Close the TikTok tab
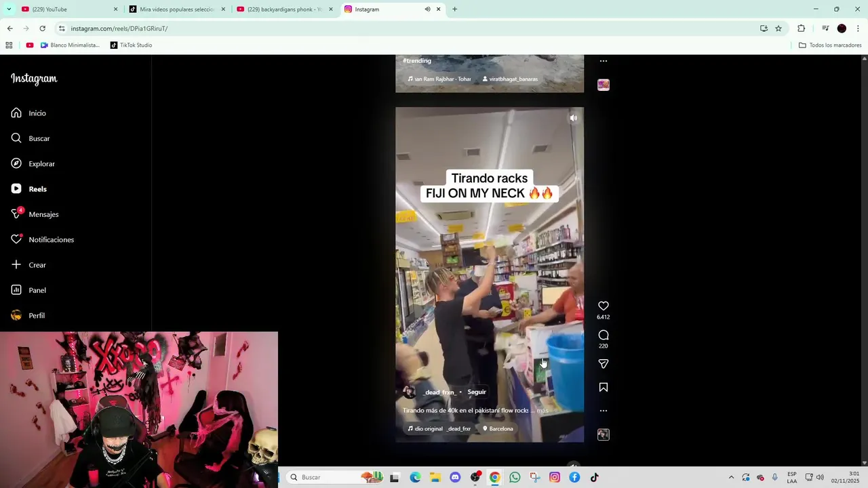 tap(222, 9)
